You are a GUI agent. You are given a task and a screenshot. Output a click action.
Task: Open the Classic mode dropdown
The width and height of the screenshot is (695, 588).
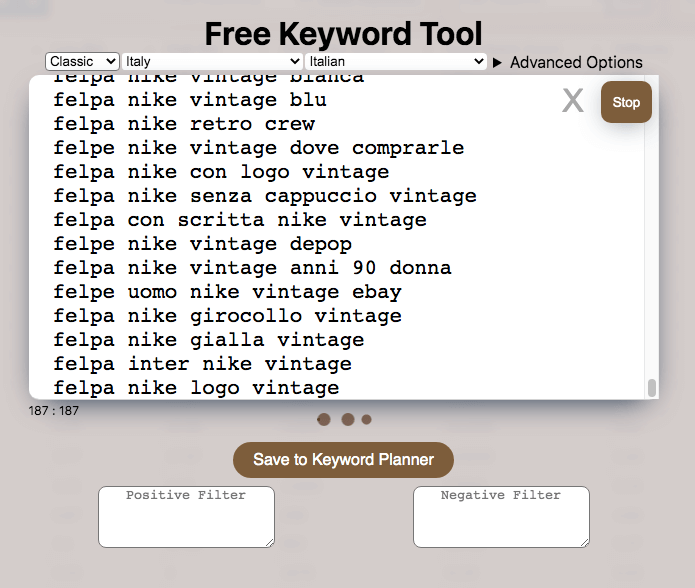pyautogui.click(x=82, y=61)
